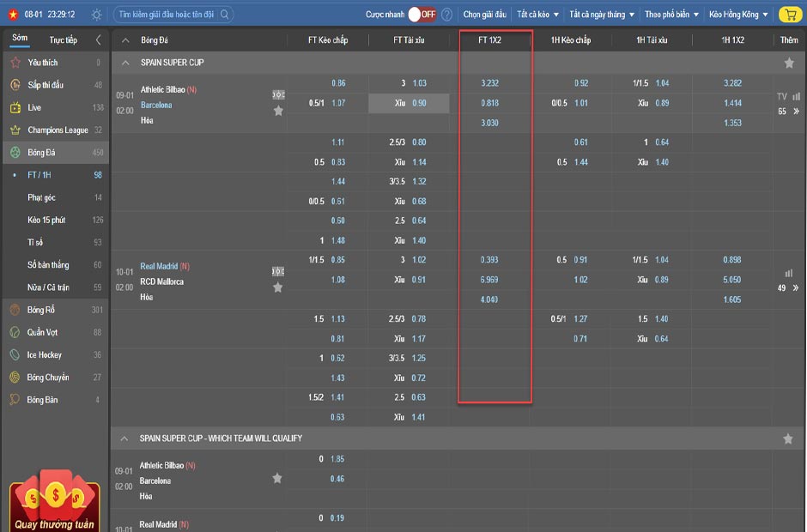Click the TV icon for Athletic Bilbao match
Screen dimensions: 807x532
(782, 96)
